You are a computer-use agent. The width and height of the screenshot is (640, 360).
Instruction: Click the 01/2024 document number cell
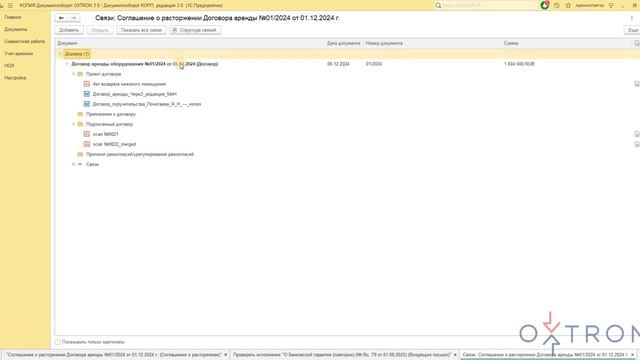[x=374, y=64]
